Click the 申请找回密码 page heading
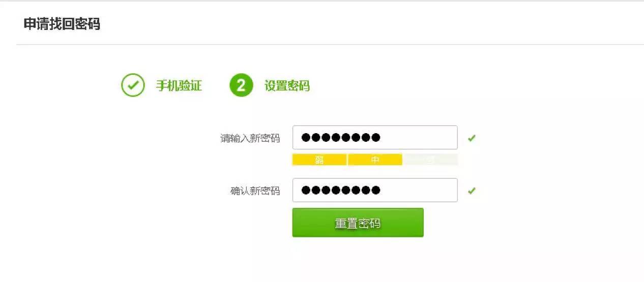This screenshot has width=644, height=282. click(62, 24)
